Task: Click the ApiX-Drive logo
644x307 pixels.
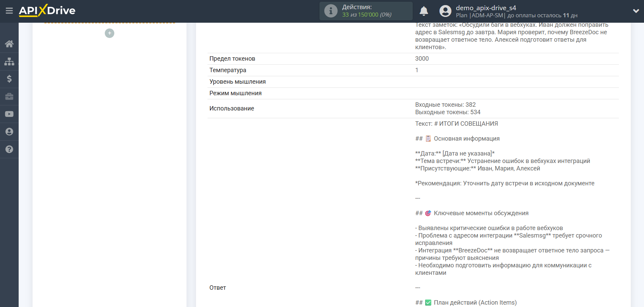Action: coord(47,11)
